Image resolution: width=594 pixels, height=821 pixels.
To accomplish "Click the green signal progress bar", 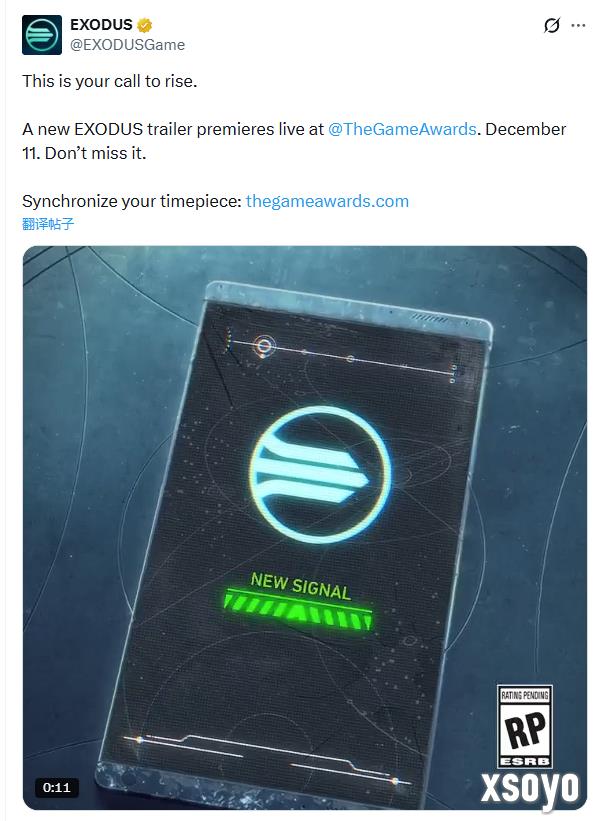I will (298, 609).
